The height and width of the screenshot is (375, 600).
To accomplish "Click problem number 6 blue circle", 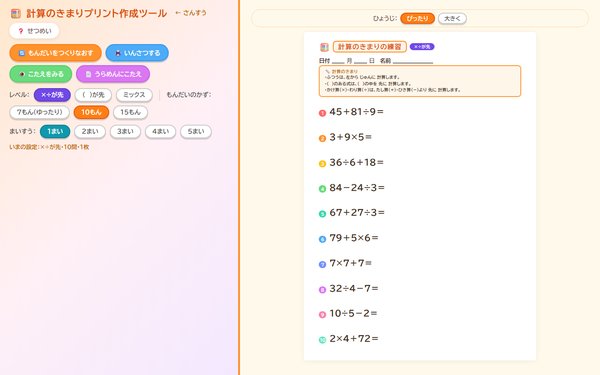I will point(322,239).
